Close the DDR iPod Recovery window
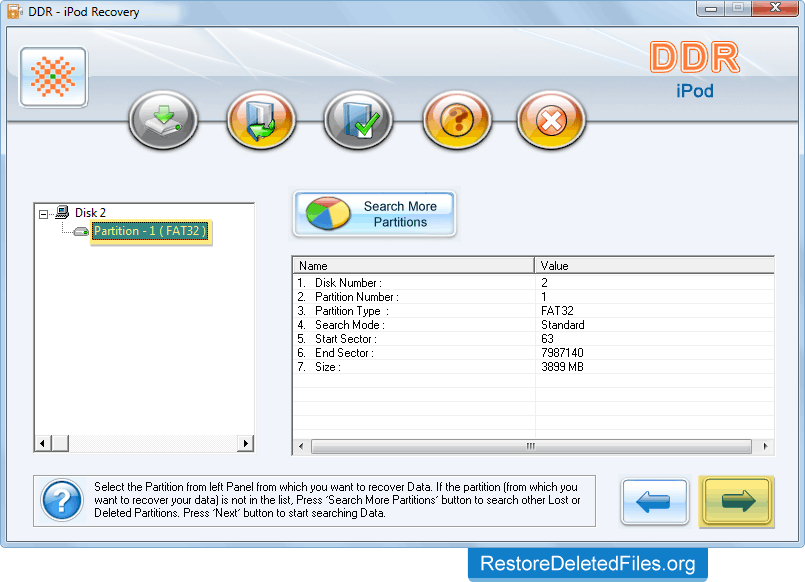 pos(775,8)
